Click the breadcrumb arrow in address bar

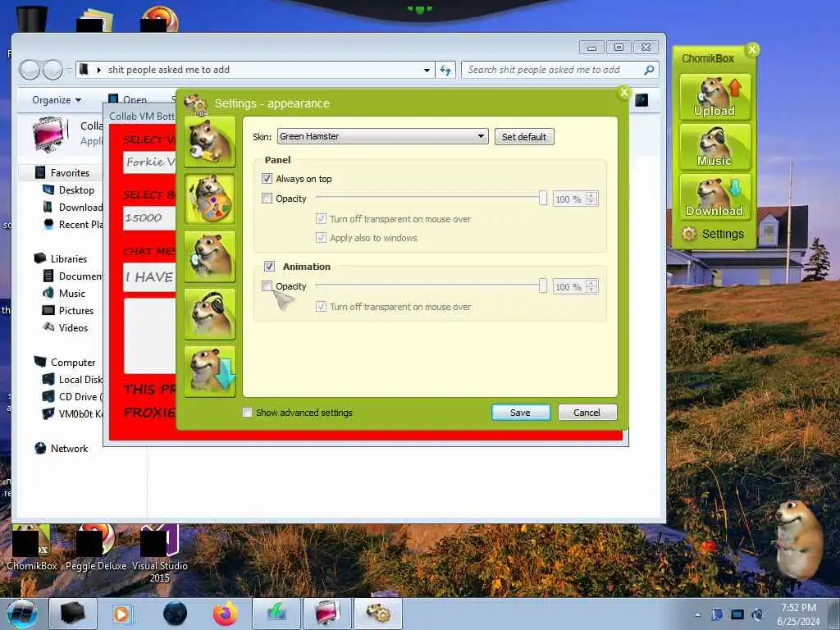[99, 70]
